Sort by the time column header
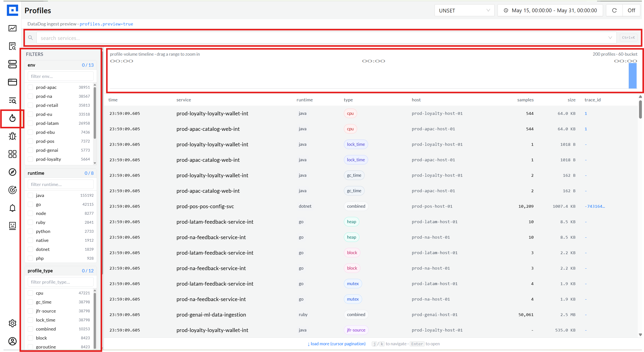 (x=113, y=100)
